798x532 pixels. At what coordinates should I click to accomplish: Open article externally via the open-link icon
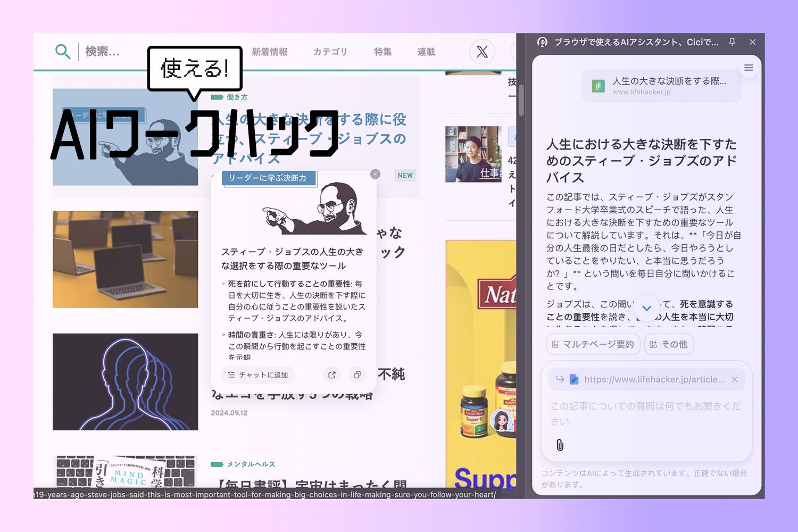331,375
